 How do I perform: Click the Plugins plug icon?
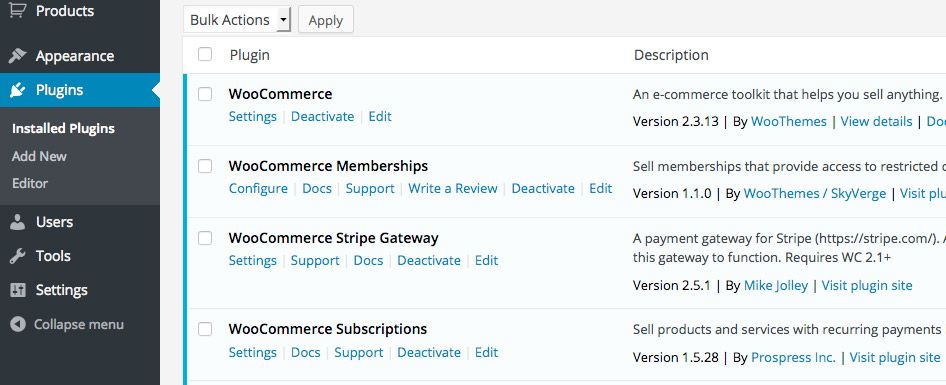click(x=17, y=90)
